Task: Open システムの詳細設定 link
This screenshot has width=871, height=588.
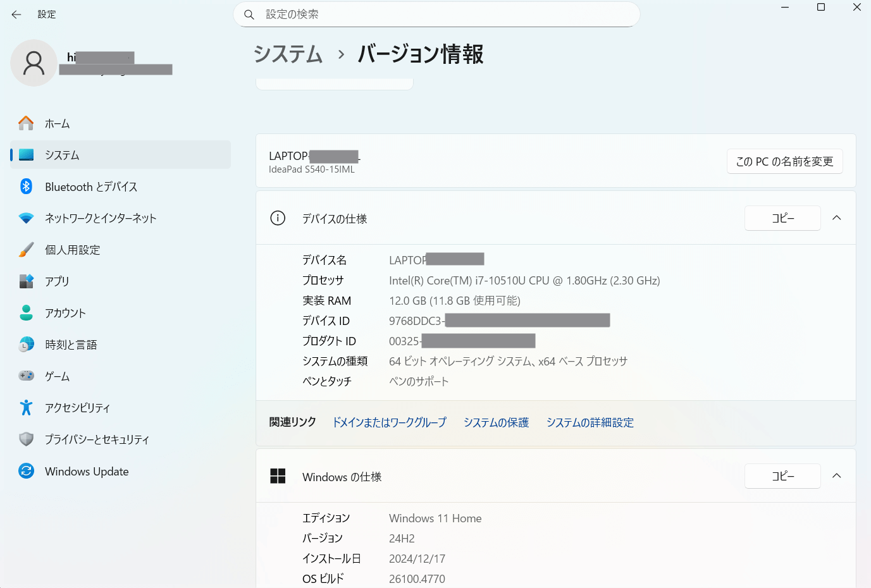Action: (590, 422)
